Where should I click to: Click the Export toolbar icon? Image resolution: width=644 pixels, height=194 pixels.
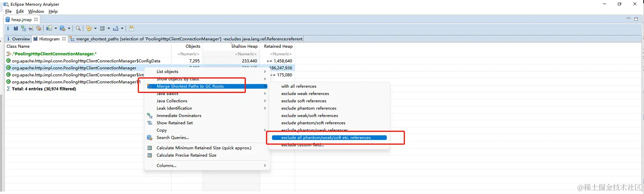click(116, 28)
